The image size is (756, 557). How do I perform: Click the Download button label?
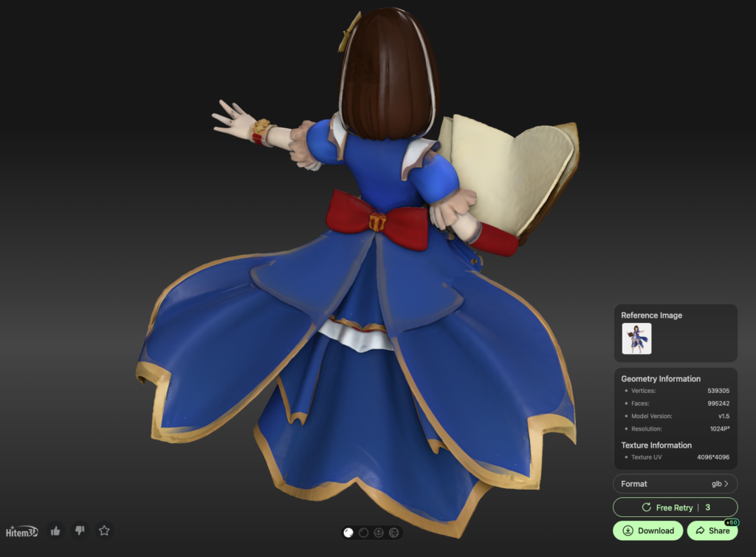656,530
